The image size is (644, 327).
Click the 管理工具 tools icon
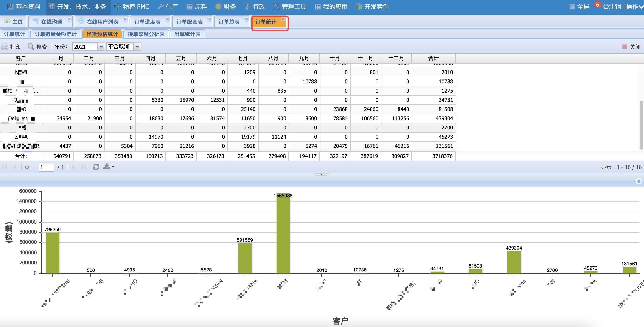[276, 7]
